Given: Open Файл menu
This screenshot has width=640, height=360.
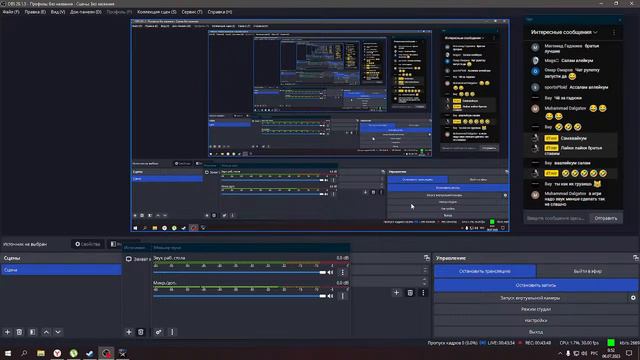Looking at the screenshot, I should (x=11, y=12).
